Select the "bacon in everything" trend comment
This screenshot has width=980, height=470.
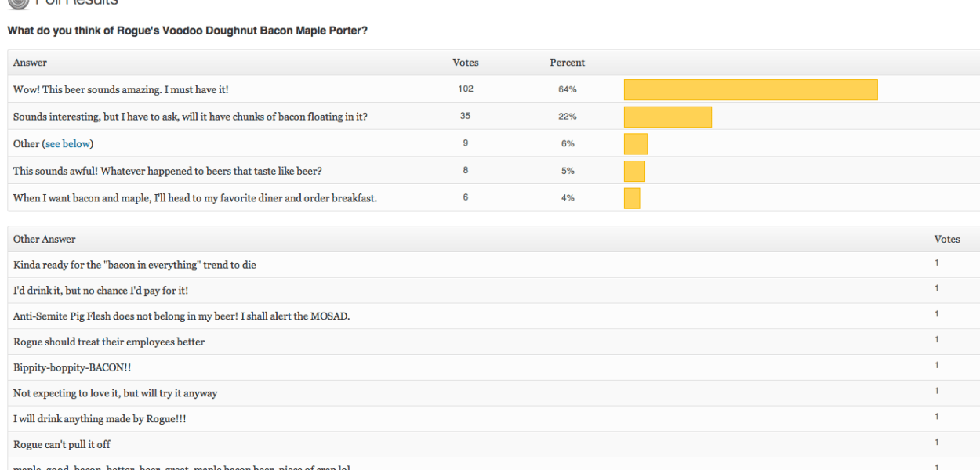point(135,265)
